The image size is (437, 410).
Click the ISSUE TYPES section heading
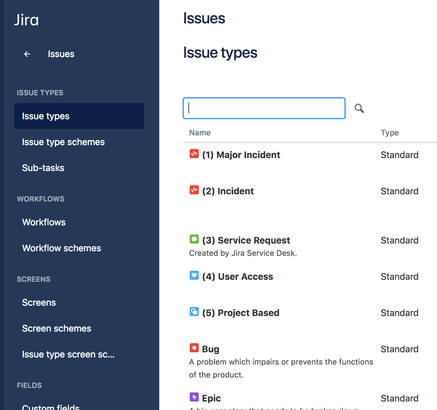40,93
